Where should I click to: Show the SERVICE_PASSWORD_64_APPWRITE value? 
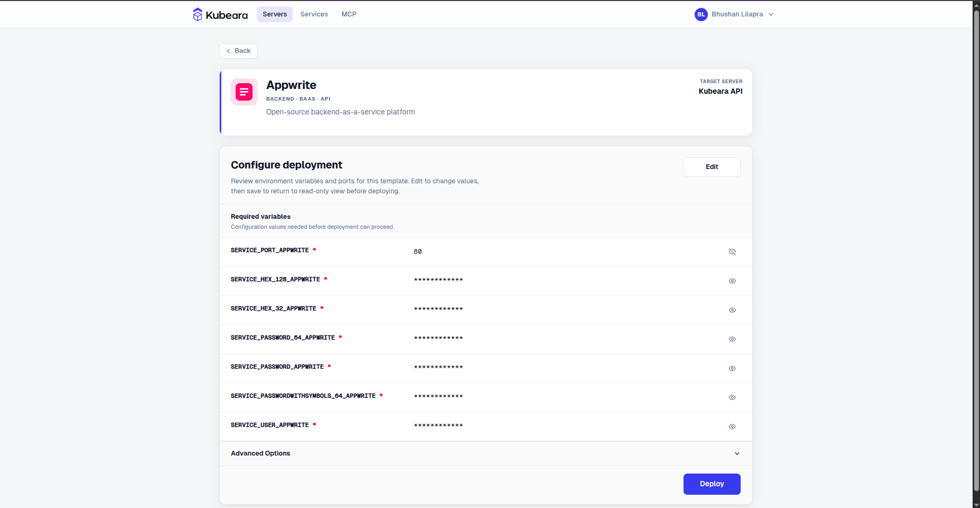point(732,339)
